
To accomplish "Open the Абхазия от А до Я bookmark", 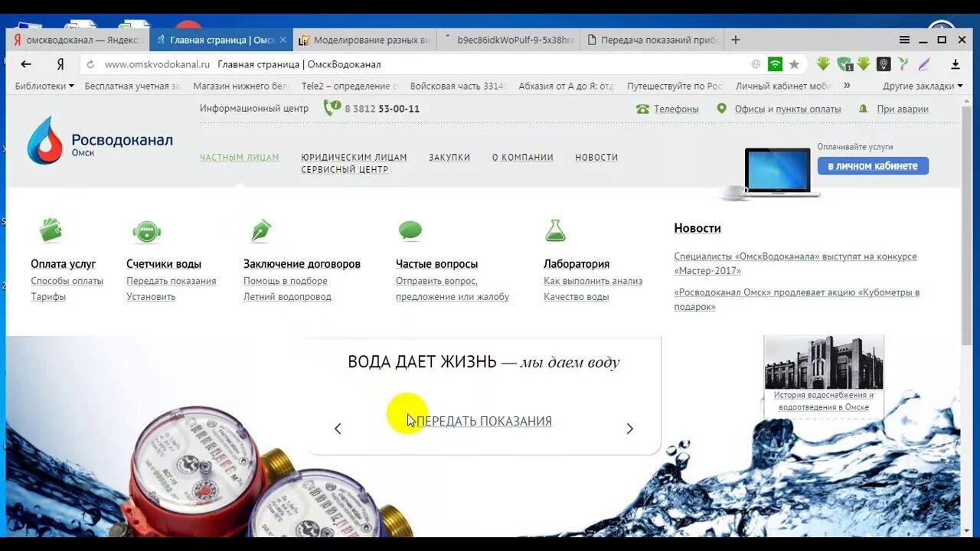I will coord(567,86).
